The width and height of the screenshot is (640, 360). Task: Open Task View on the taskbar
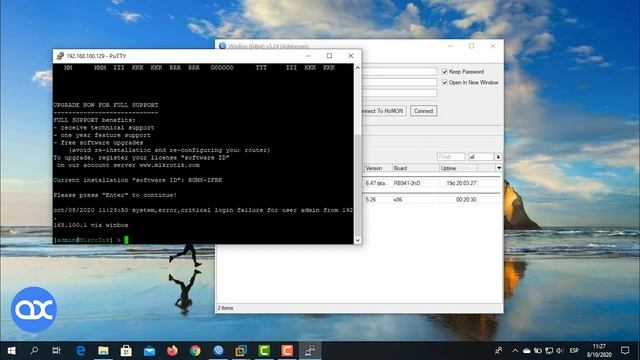pos(57,350)
